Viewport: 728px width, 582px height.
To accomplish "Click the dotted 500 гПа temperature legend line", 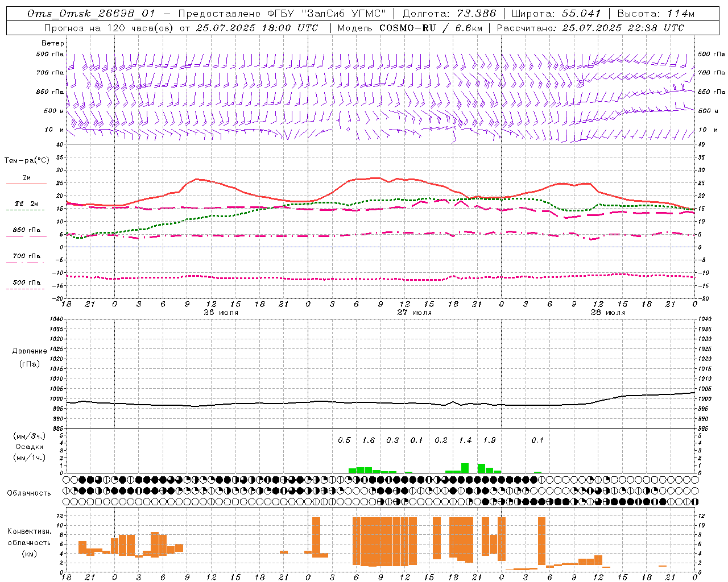I will [25, 289].
